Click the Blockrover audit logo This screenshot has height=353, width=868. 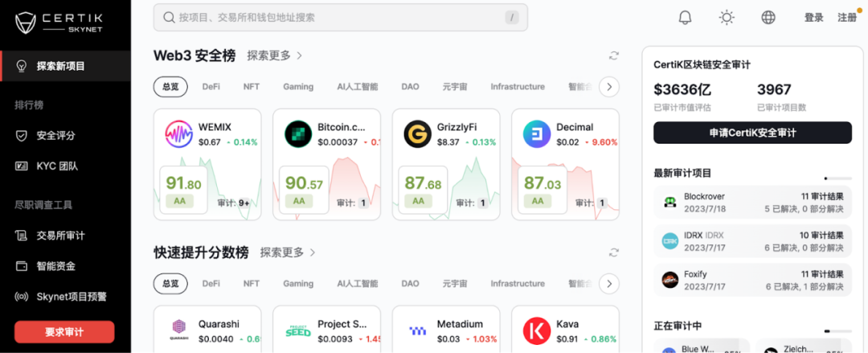click(x=669, y=203)
